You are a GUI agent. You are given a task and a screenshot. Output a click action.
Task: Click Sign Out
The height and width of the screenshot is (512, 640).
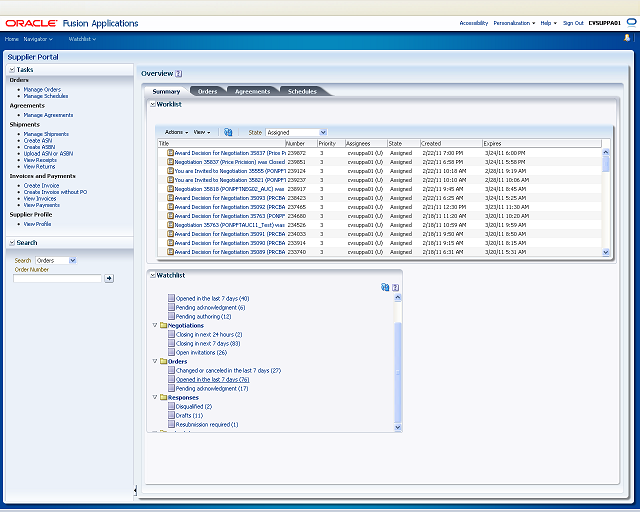point(573,23)
